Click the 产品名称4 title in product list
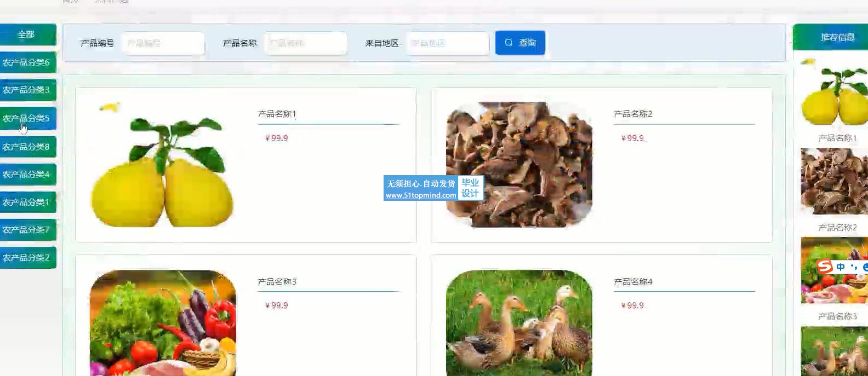 (633, 282)
